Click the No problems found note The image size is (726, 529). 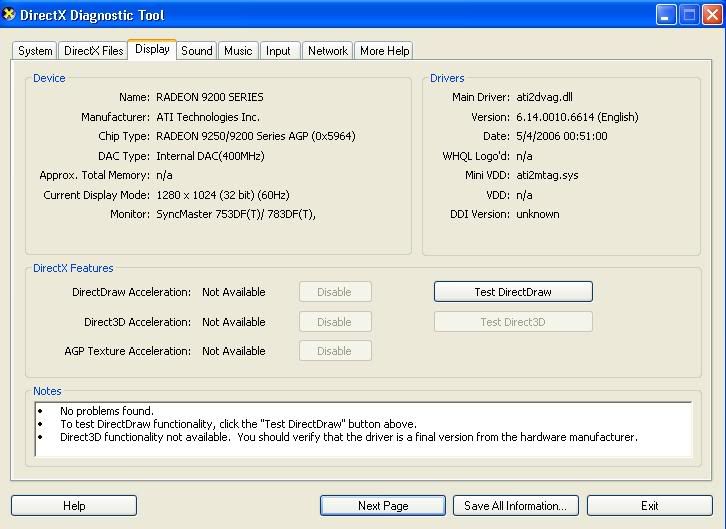tap(106, 411)
